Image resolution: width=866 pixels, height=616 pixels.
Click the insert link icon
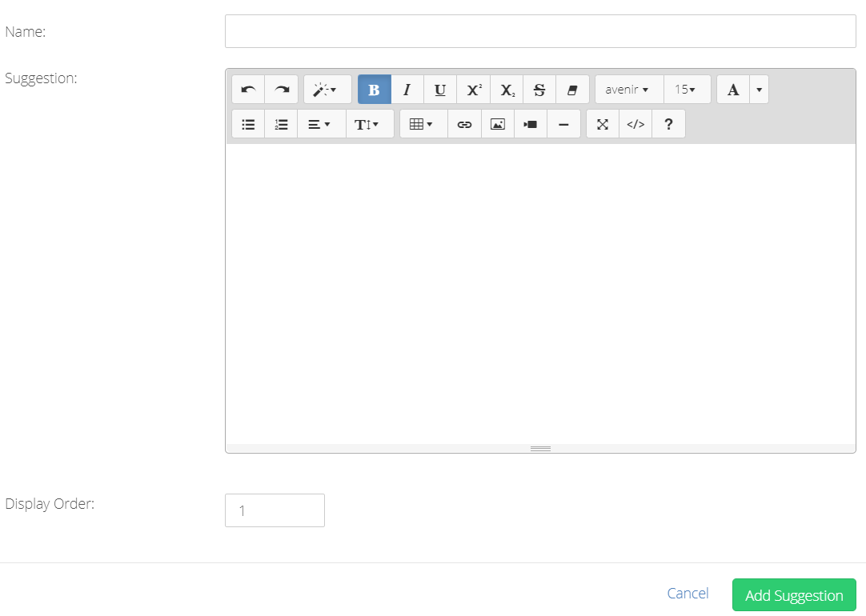click(x=464, y=124)
